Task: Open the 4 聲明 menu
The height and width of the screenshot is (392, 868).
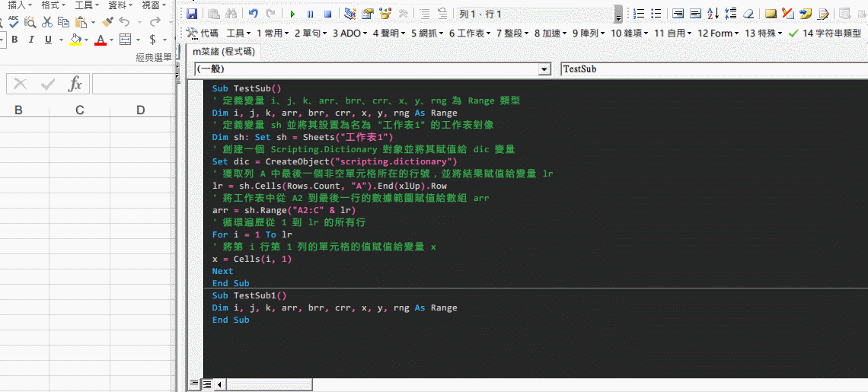Action: [389, 33]
